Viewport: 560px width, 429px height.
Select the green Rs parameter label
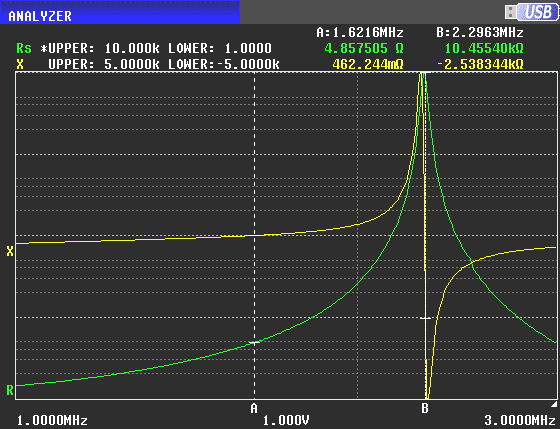point(24,48)
